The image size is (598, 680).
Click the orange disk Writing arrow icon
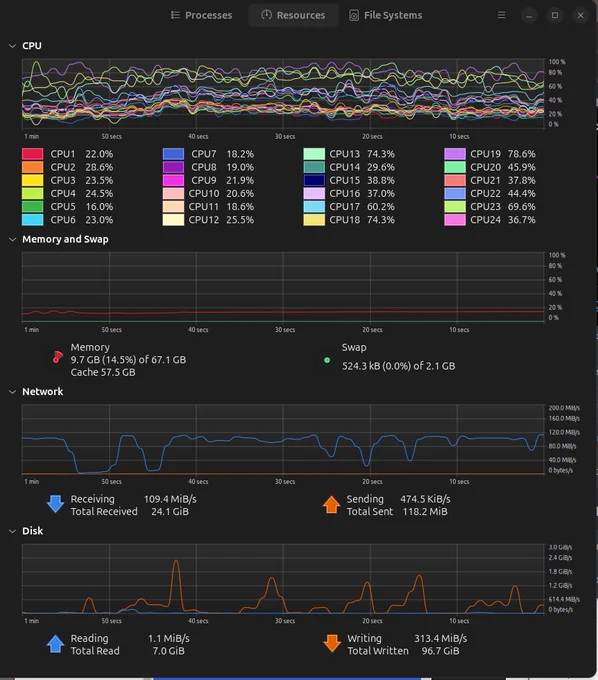(x=332, y=643)
